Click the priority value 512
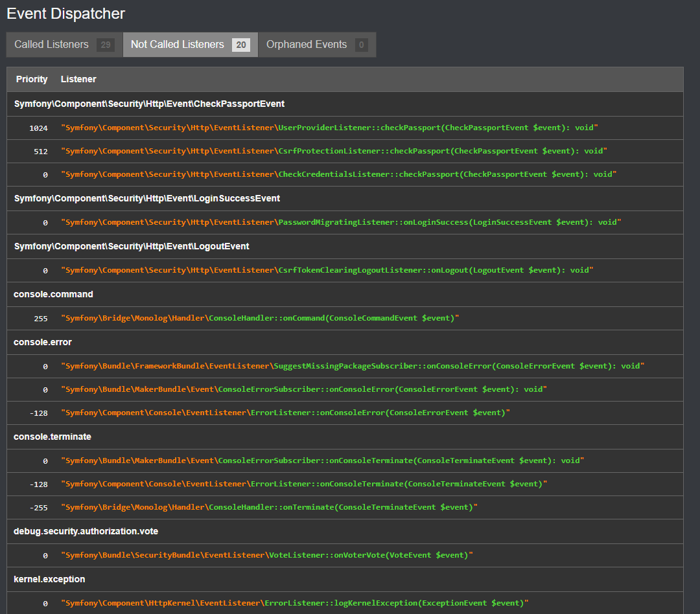The height and width of the screenshot is (614, 700). (41, 152)
